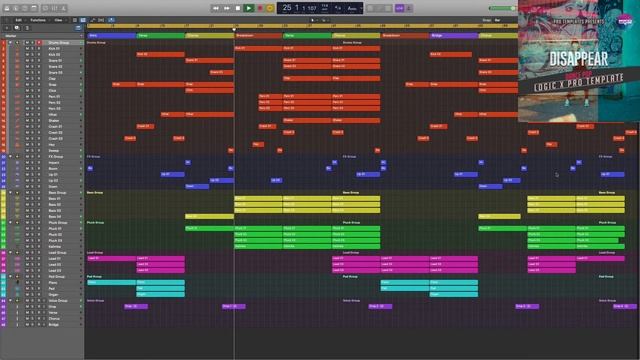This screenshot has width=640, height=360.
Task: Toggle the Metronome click button
Action: [409, 8]
